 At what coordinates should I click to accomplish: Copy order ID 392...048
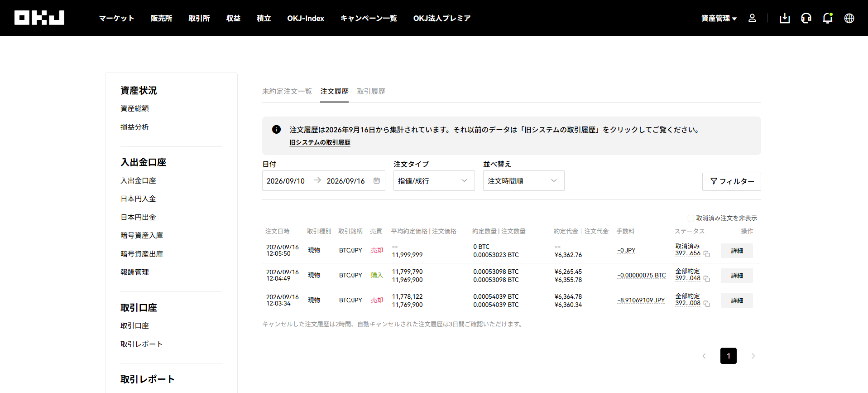(x=707, y=279)
